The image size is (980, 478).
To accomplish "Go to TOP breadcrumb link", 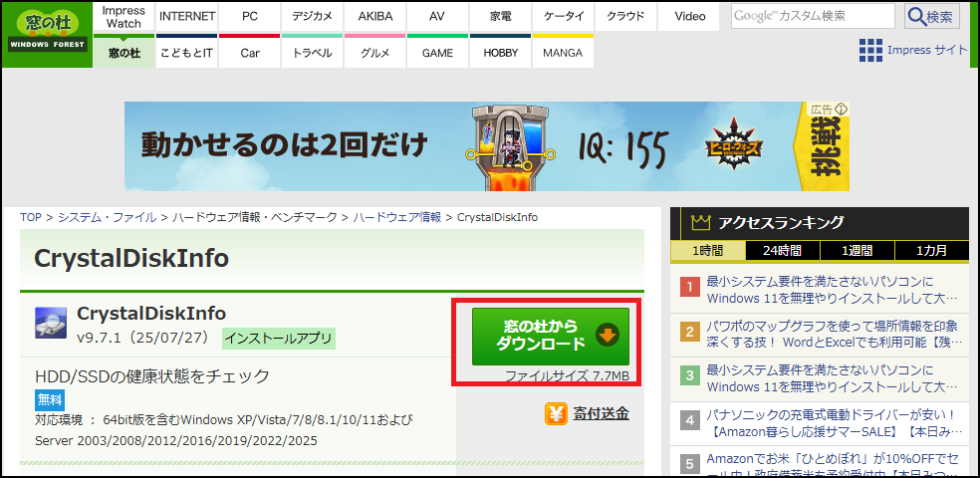I will coord(31,217).
